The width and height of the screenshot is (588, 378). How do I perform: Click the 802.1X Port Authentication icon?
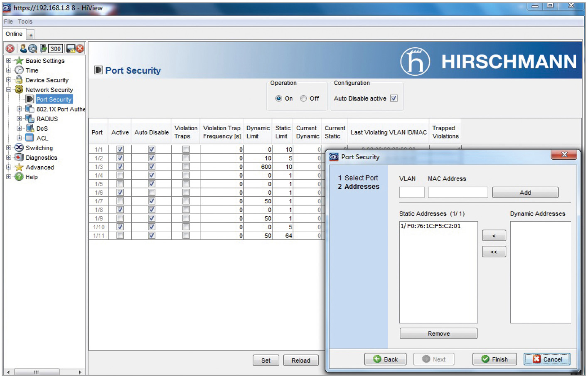[x=30, y=109]
